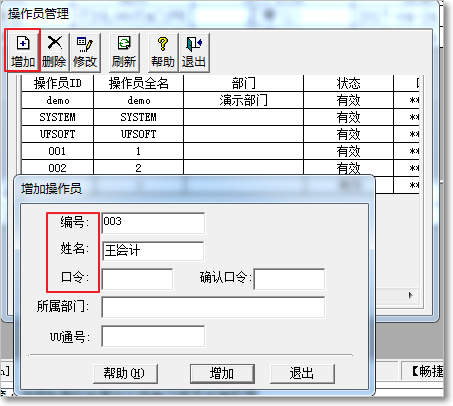Viewport: 453px width, 406px height.
Task: Click the 增加 (Add) toolbar icon
Action: click(23, 51)
